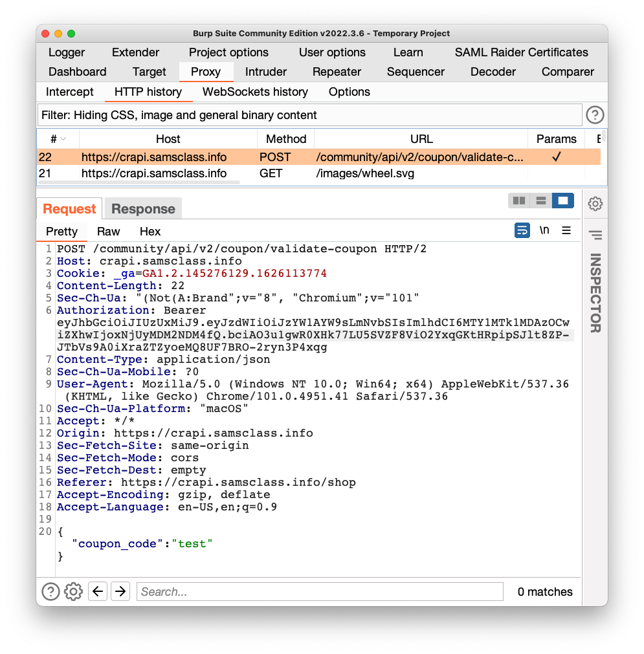Close the Burp Suite window red button

45,34
